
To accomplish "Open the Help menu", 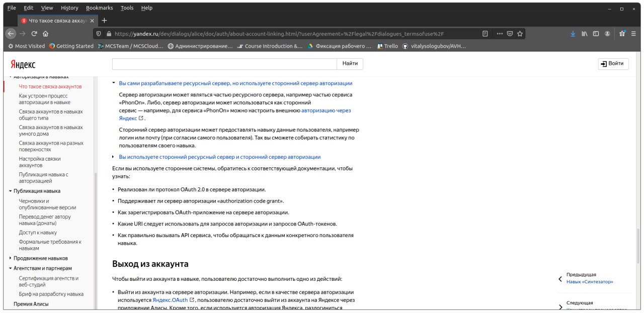I will pos(147,8).
